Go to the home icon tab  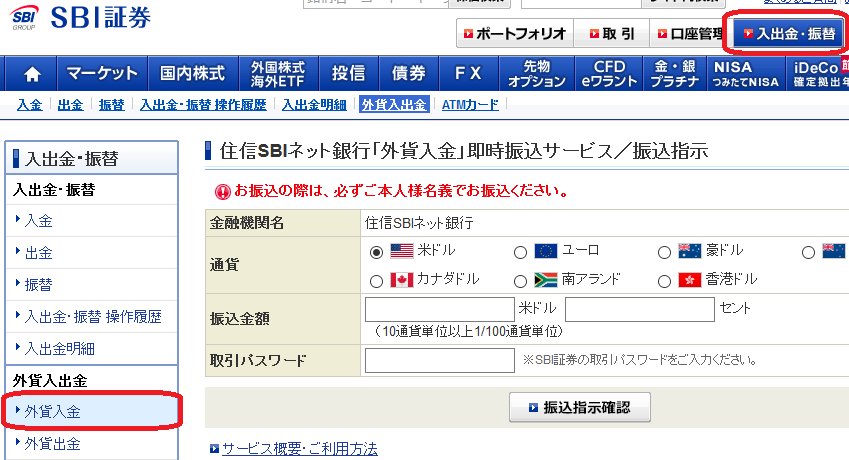(31, 73)
